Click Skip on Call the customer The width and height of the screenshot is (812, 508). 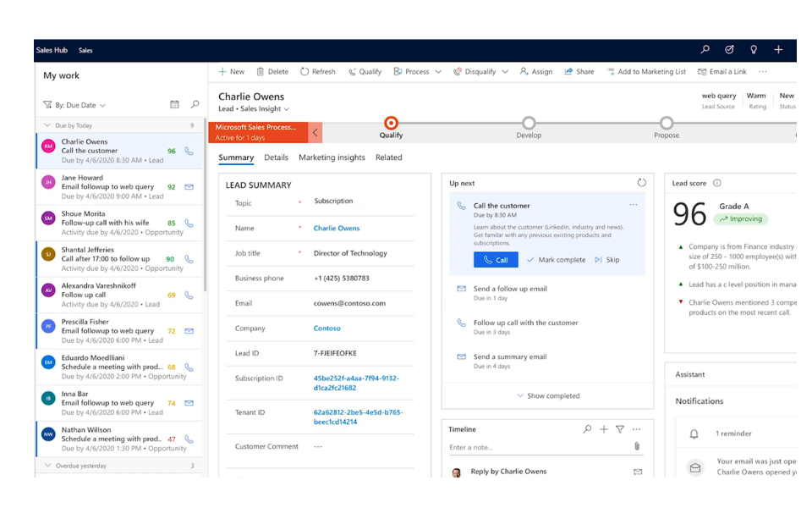[607, 260]
